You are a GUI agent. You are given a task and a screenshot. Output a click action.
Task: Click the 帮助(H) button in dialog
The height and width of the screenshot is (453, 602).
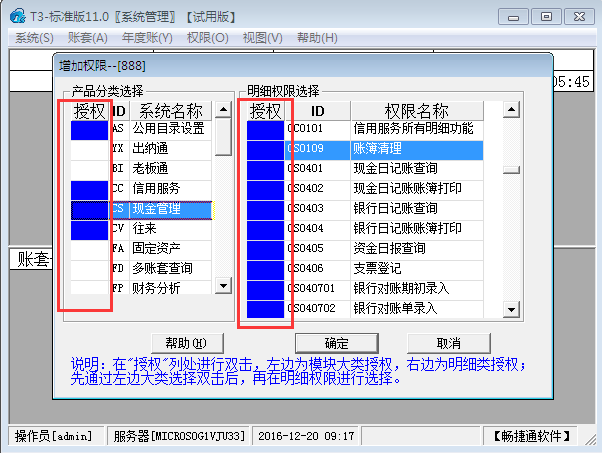(186, 342)
